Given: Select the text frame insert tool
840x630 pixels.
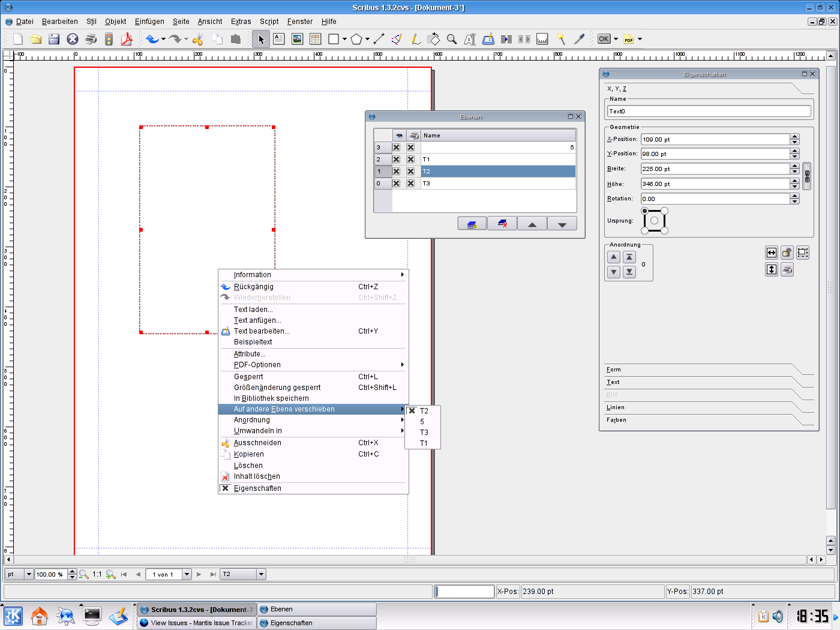Looking at the screenshot, I should coord(279,39).
